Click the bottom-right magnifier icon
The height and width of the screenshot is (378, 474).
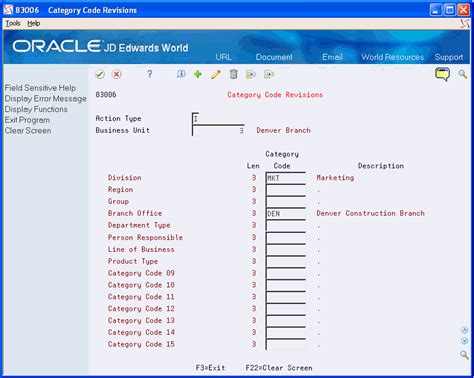[464, 355]
